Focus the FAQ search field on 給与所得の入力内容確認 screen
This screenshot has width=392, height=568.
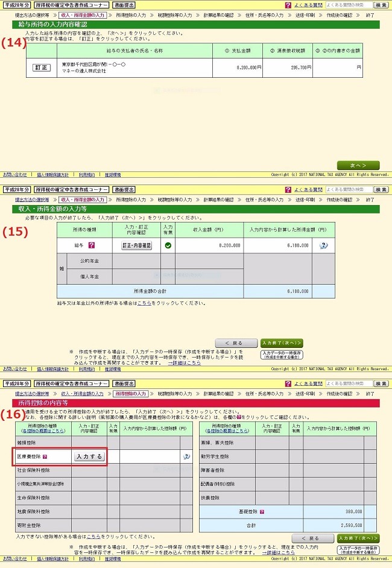[349, 5]
